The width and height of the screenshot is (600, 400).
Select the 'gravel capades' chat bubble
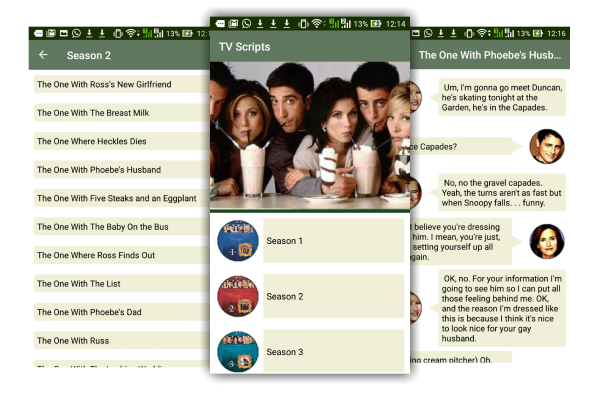tap(502, 193)
